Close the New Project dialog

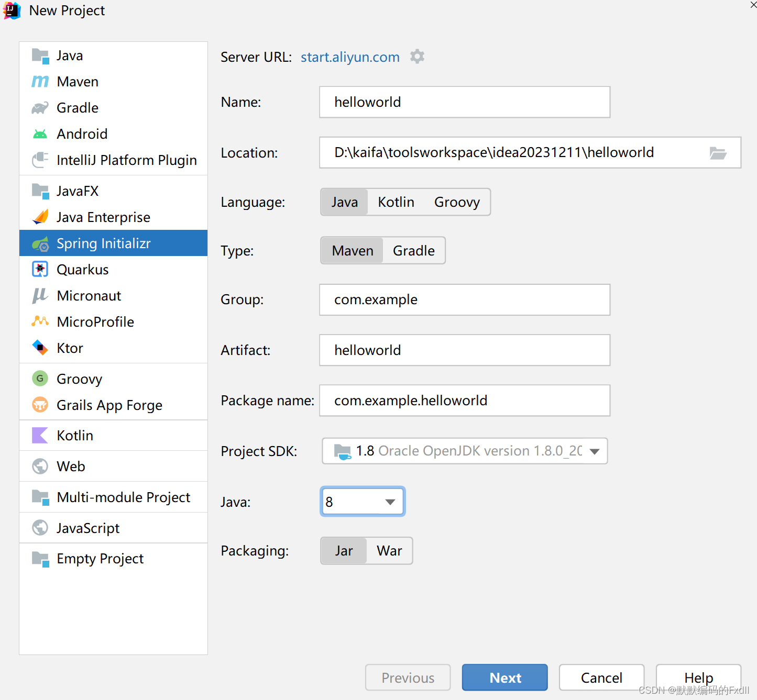pos(753,5)
